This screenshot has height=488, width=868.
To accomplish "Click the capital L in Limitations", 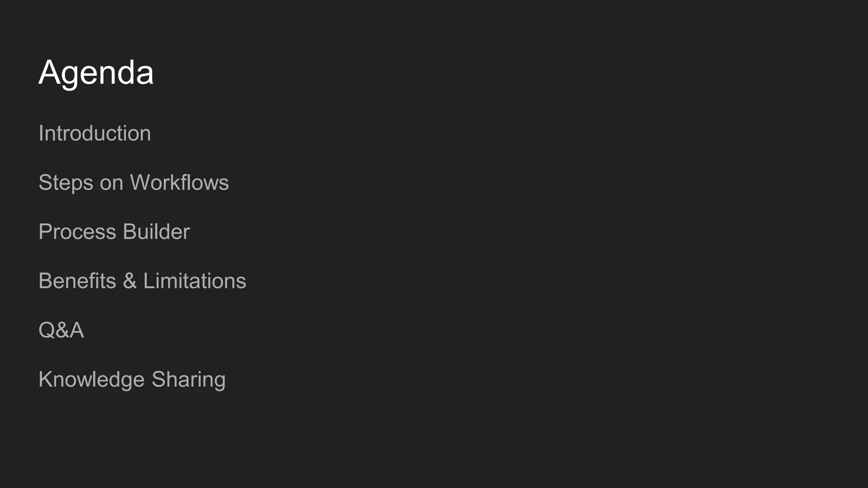I will tap(147, 281).
